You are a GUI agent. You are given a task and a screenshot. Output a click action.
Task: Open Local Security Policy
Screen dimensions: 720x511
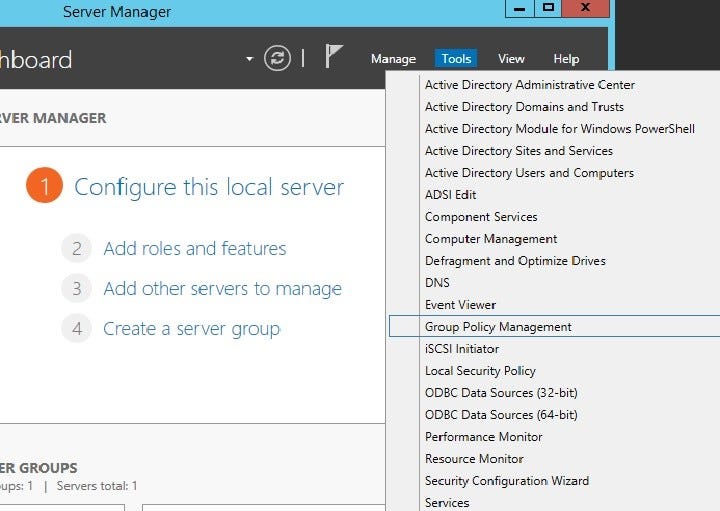pos(480,371)
